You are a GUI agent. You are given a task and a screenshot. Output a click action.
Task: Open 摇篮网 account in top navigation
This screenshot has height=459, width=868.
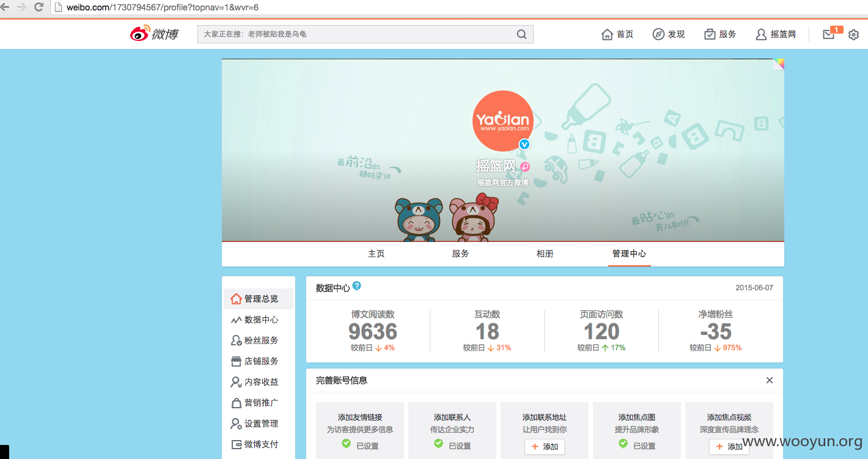coord(776,34)
